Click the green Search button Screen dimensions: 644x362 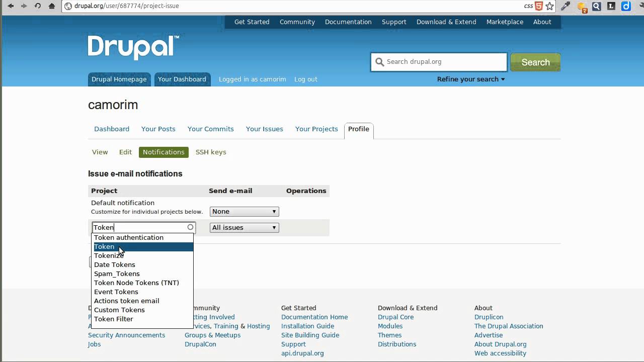[535, 62]
